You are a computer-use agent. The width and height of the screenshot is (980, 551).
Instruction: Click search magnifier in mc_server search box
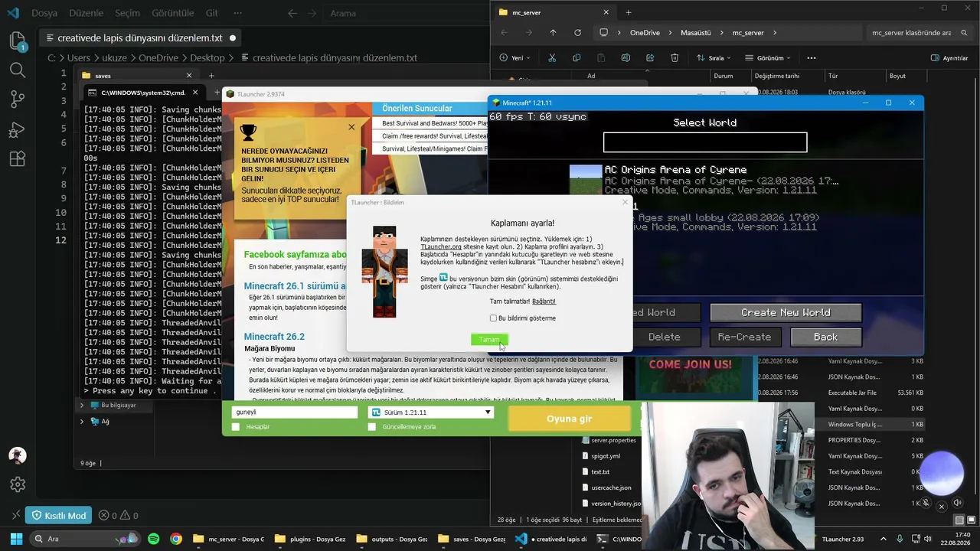(965, 33)
